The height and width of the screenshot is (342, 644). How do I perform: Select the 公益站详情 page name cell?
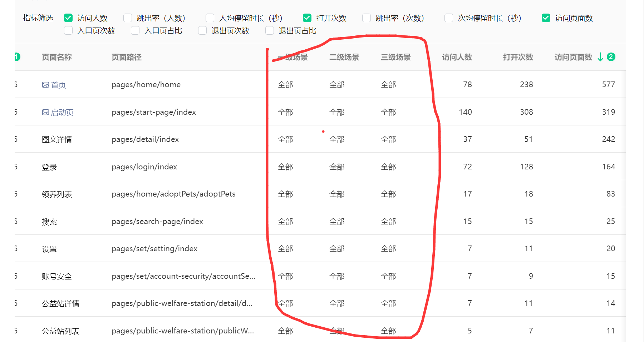pyautogui.click(x=60, y=303)
